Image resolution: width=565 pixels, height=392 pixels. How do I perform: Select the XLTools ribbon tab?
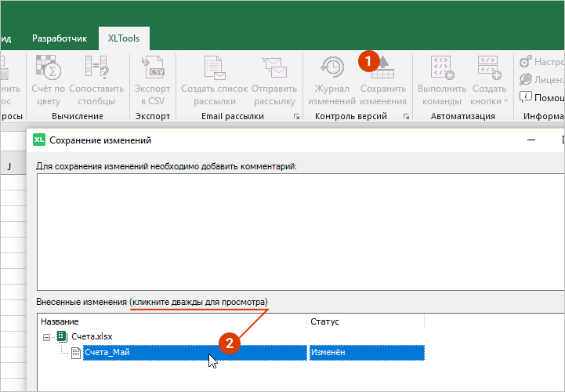[x=124, y=38]
